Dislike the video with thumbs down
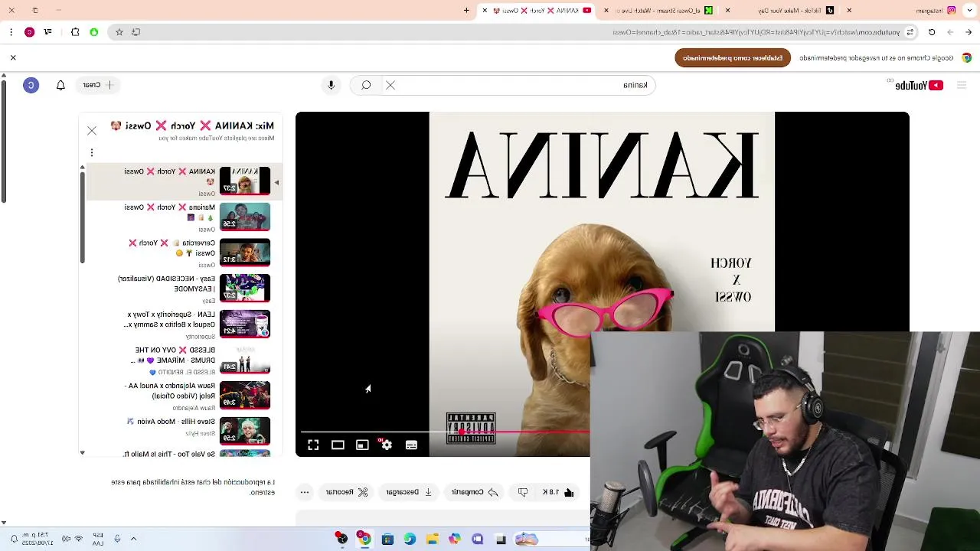 click(523, 492)
